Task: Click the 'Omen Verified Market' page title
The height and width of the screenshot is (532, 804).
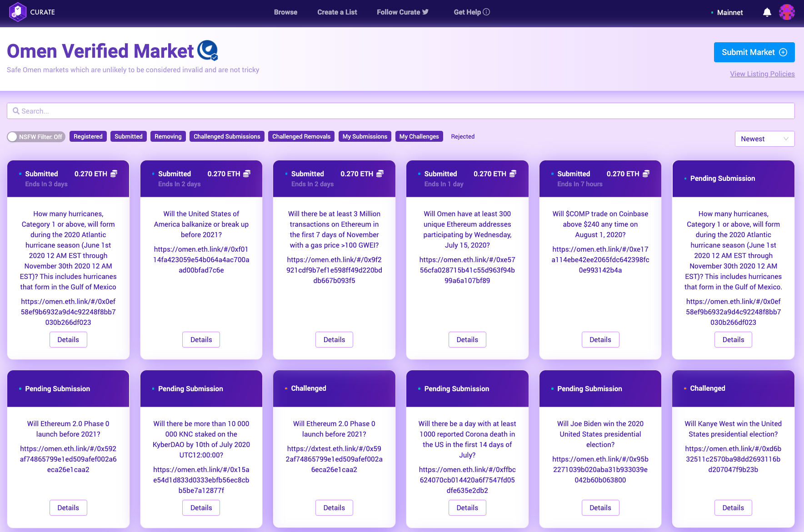Action: coord(100,51)
